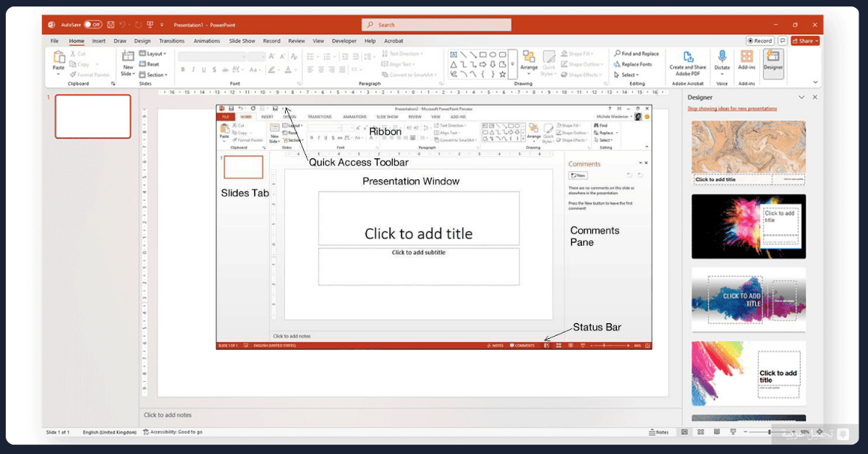Toggle Strikethrough formatting
Screen dimensions: 868x454
[x=226, y=70]
